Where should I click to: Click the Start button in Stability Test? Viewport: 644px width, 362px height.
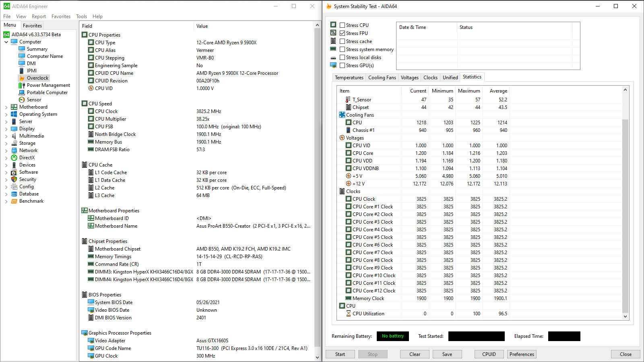pos(340,354)
